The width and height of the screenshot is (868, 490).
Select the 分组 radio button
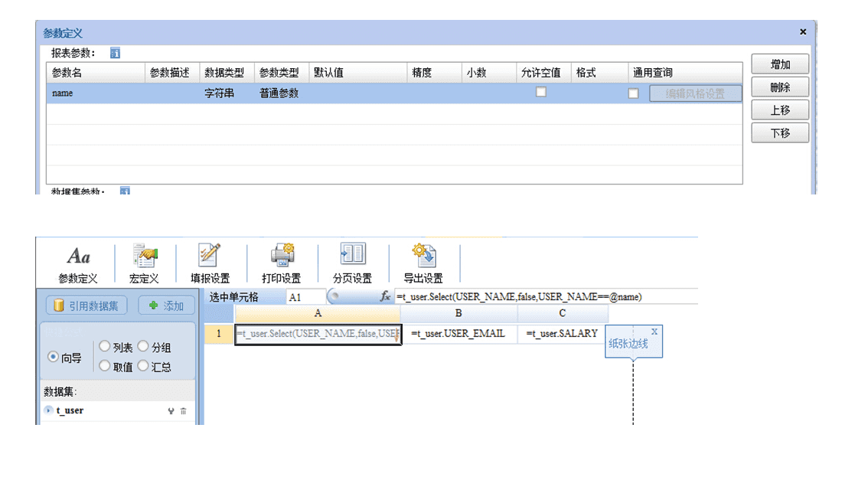(x=143, y=346)
